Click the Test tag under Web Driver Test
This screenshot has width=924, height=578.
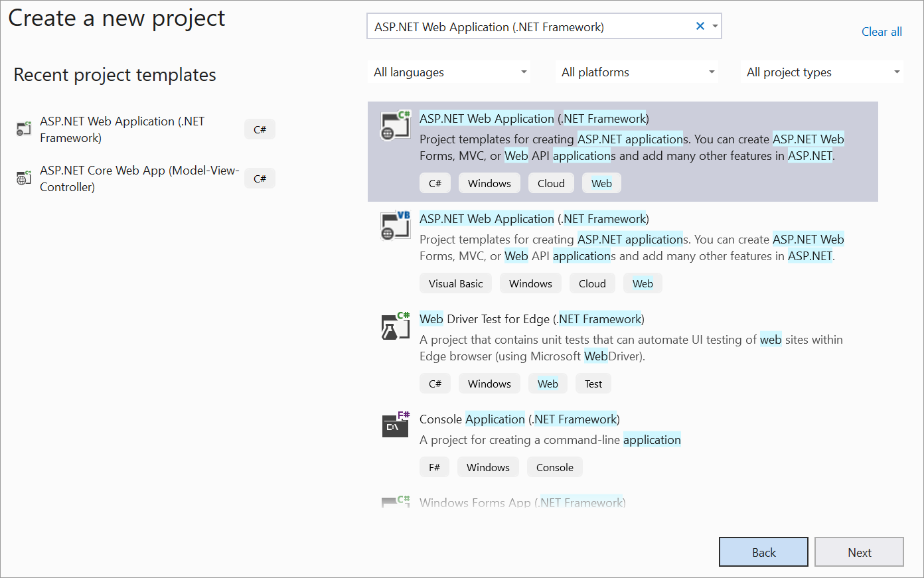coord(593,383)
